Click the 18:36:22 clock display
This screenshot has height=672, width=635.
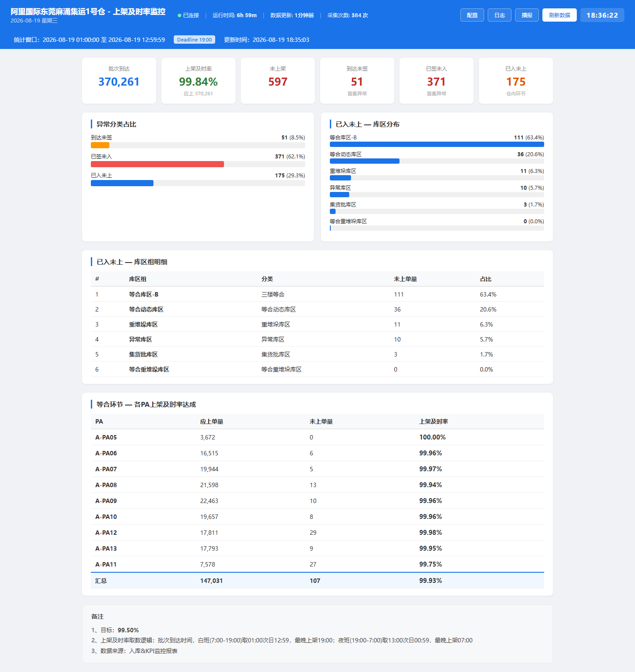[x=602, y=15]
